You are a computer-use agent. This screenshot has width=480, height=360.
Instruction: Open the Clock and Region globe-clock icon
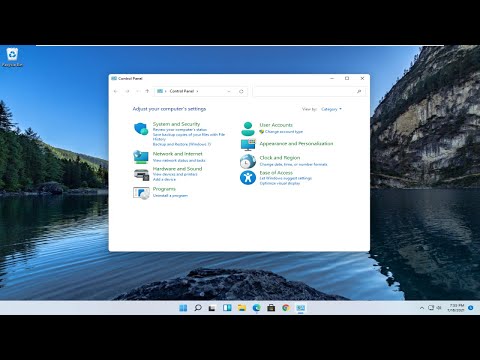(x=248, y=161)
